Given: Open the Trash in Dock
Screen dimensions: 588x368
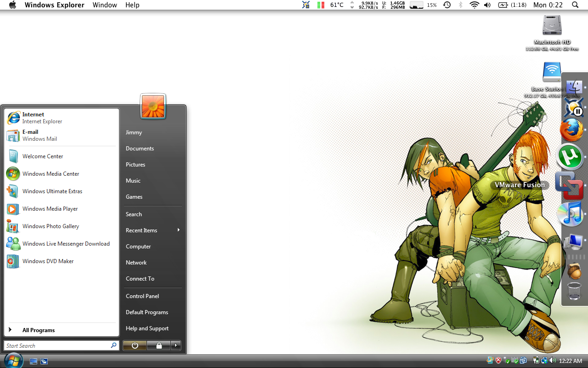Looking at the screenshot, I should click(x=574, y=291).
